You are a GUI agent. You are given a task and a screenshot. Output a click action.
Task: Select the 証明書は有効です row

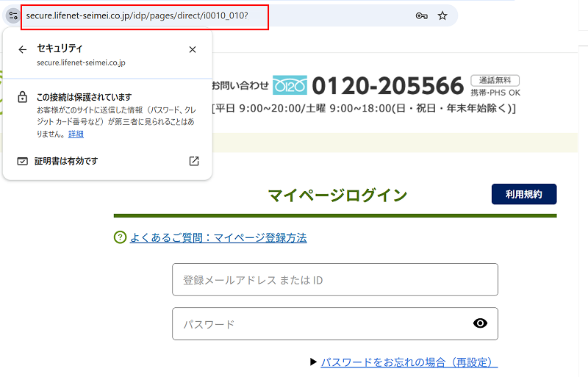[x=107, y=161]
